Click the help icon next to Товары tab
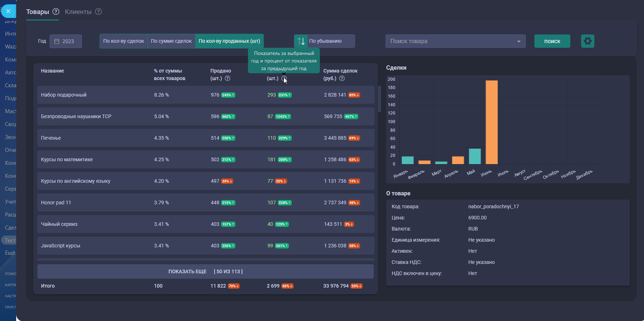Image resolution: width=644 pixels, height=321 pixels. coord(56,11)
